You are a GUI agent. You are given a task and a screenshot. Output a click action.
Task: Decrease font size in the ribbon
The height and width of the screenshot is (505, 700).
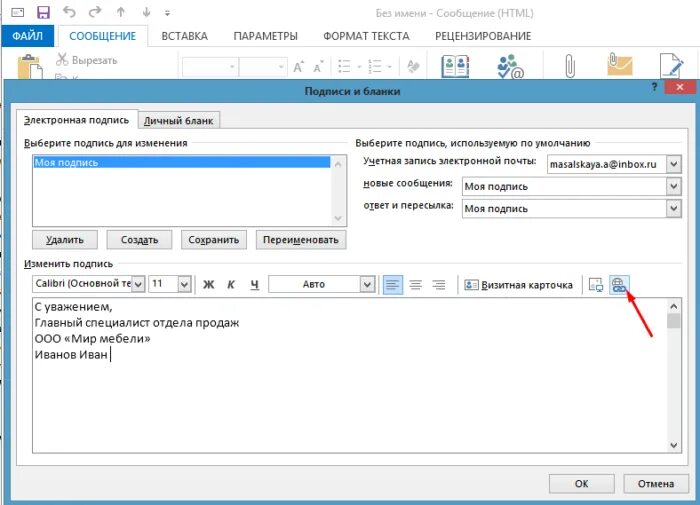pos(318,67)
